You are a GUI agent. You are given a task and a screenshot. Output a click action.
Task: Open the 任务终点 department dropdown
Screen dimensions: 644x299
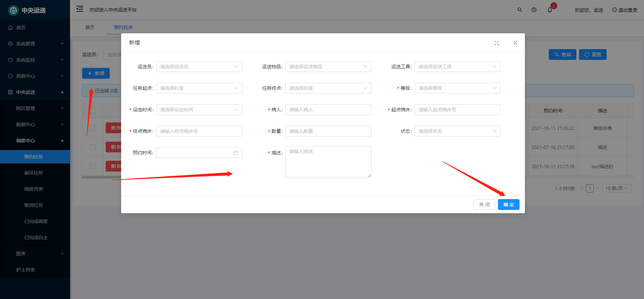point(328,88)
